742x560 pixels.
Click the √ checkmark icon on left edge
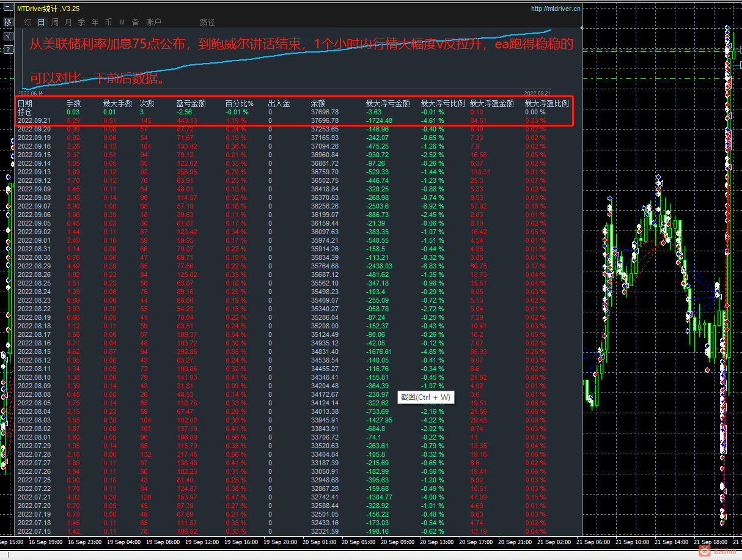(x=8, y=36)
